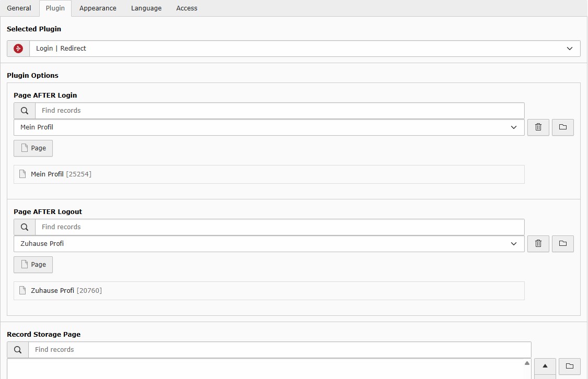The width and height of the screenshot is (588, 379).
Task: Open folder browser for Page AFTER Logout
Action: [x=562, y=244]
